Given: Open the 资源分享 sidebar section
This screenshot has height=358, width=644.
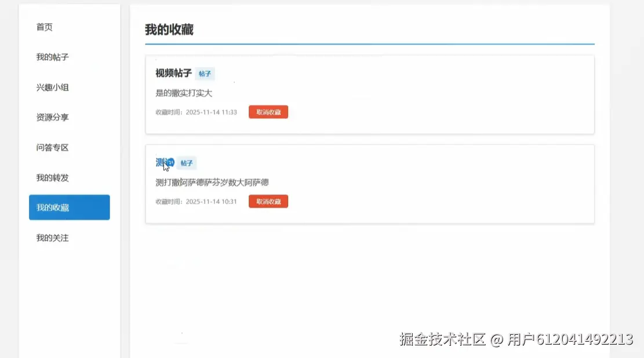Looking at the screenshot, I should [x=52, y=117].
